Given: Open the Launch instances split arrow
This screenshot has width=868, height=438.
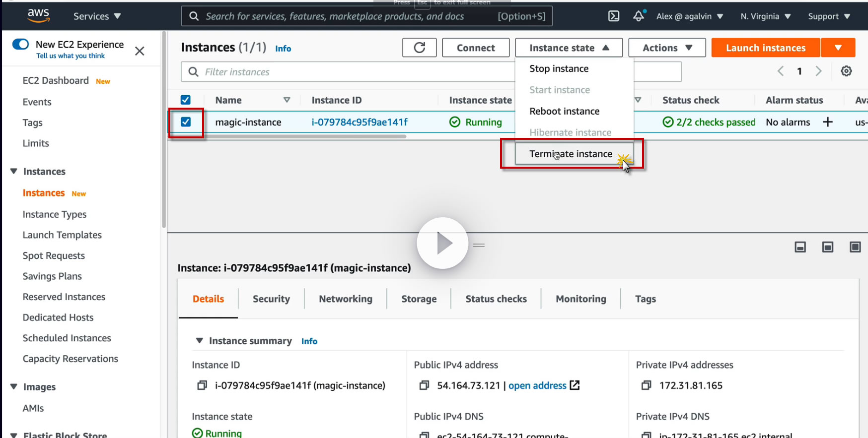Looking at the screenshot, I should (838, 48).
